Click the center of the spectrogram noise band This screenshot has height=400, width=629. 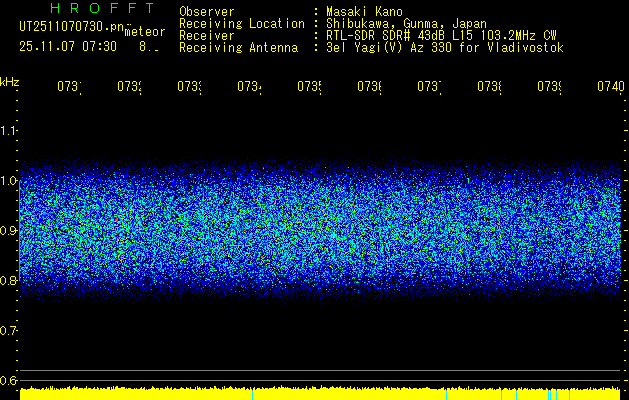320,231
